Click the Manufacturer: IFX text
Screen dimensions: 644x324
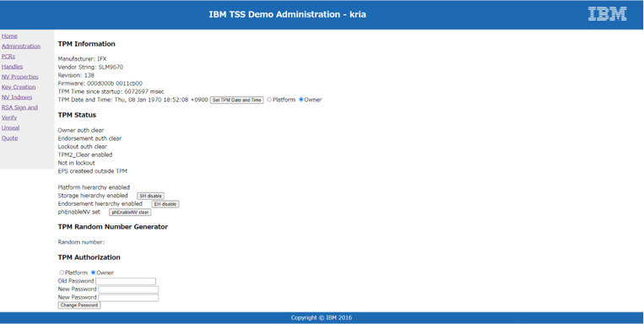[x=82, y=59]
